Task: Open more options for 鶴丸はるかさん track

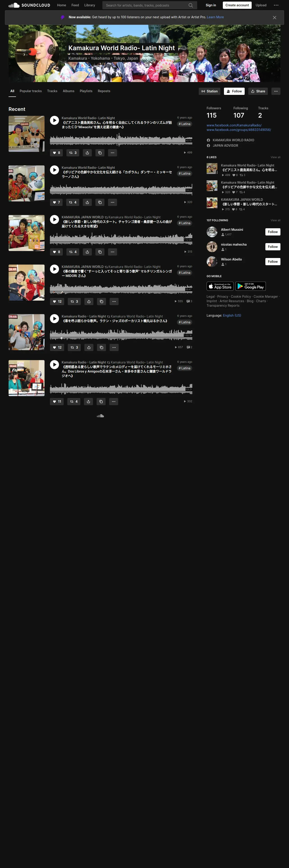Action: click(x=114, y=347)
